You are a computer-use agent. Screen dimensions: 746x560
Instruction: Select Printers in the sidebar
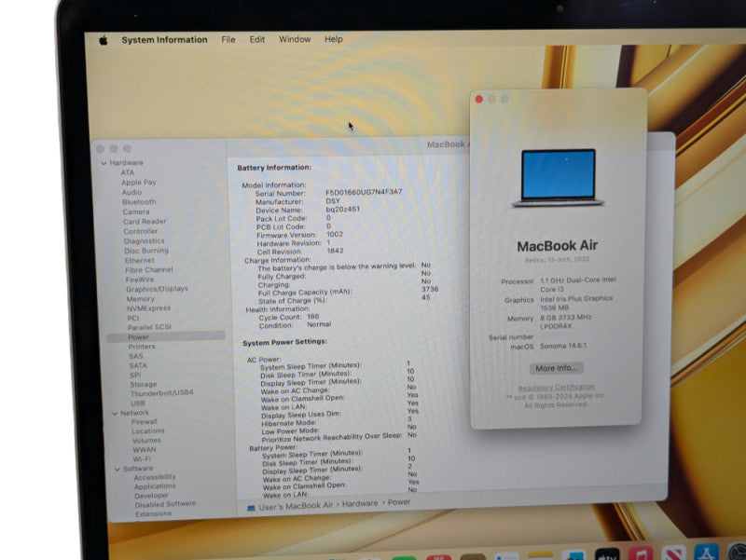click(x=142, y=347)
